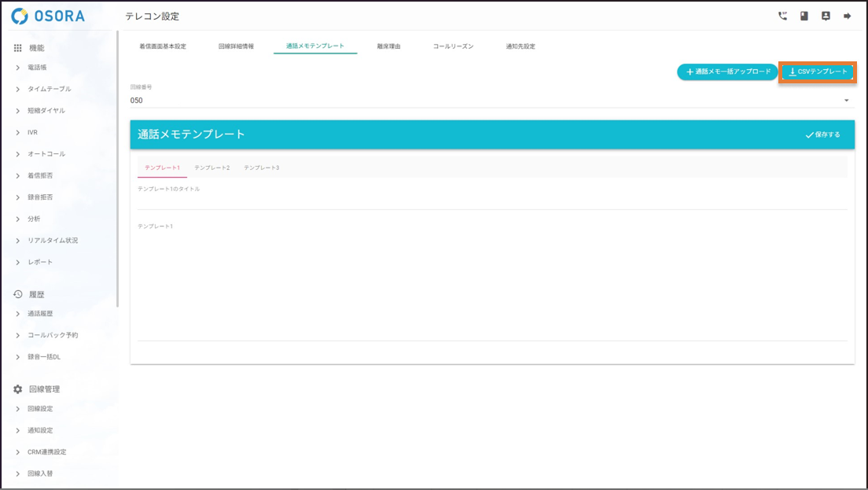Click the 履歴 history clock icon

18,294
